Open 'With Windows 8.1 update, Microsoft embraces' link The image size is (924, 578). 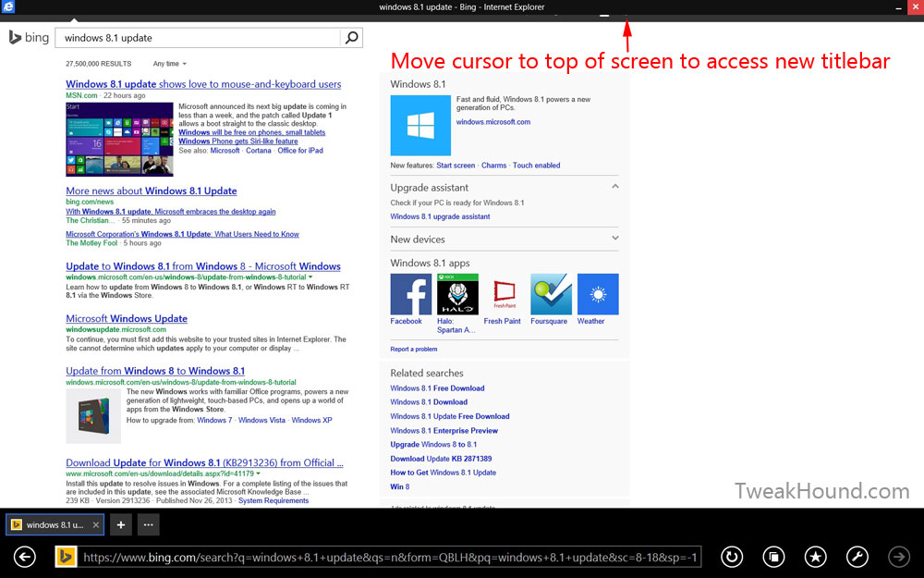[x=171, y=212]
